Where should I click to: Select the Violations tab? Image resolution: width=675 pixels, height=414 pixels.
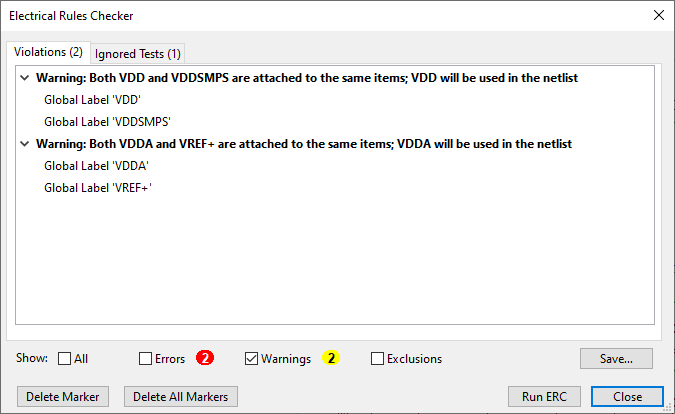click(x=48, y=52)
